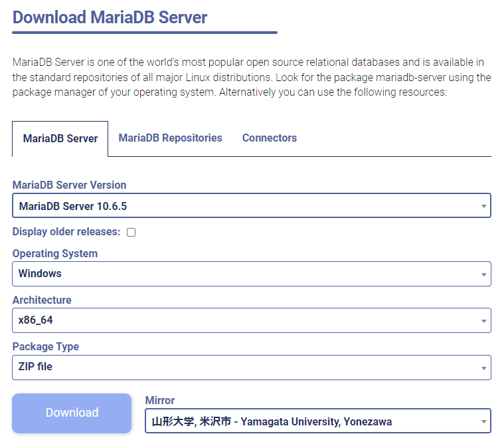504x442 pixels.
Task: Open the Package Type dropdown showing ZIP file
Action: pyautogui.click(x=252, y=368)
